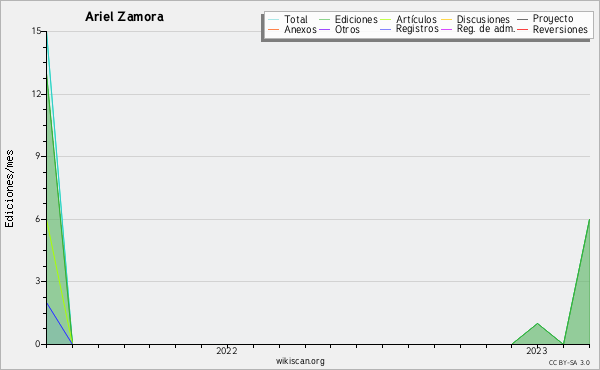
Task: Select the Ediciones legend entry
Action: tap(356, 20)
